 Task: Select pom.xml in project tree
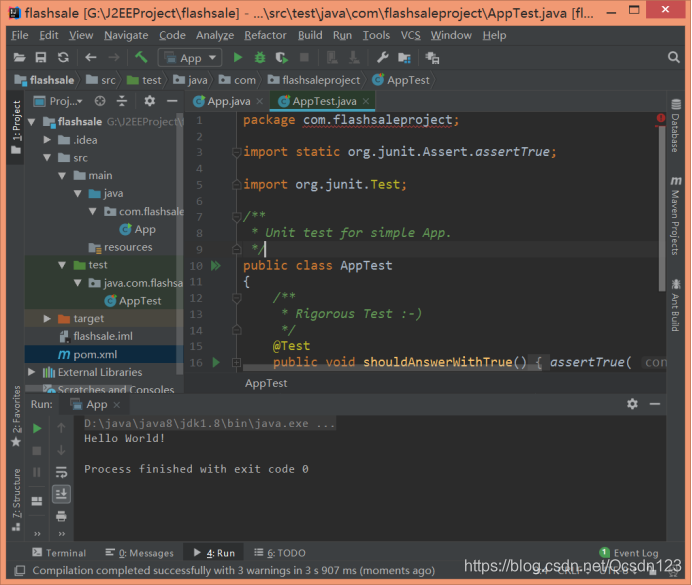tap(104, 354)
